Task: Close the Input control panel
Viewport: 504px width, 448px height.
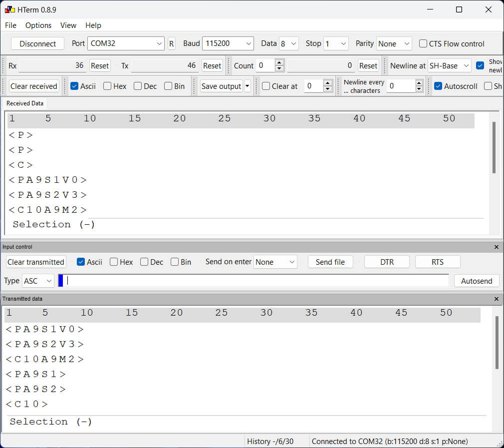Action: coord(496,247)
